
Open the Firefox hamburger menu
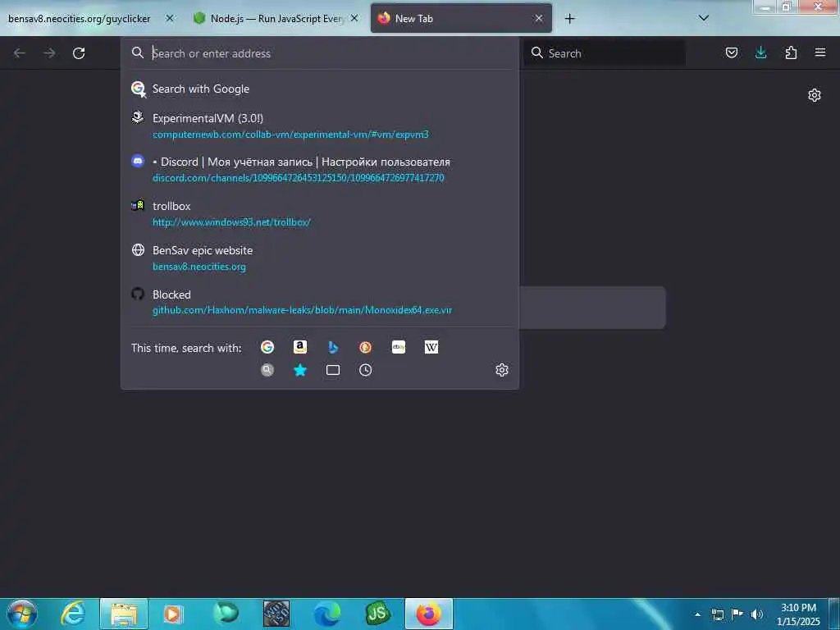[819, 52]
